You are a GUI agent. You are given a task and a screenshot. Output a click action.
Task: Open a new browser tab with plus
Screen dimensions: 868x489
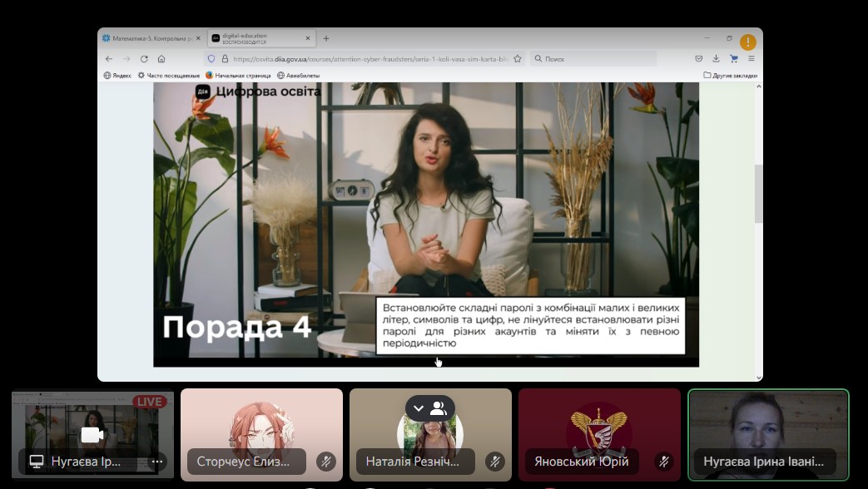(x=326, y=38)
